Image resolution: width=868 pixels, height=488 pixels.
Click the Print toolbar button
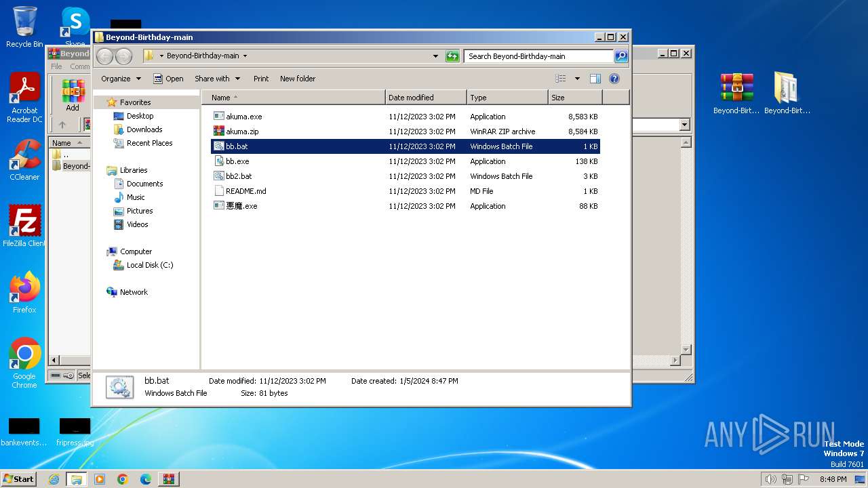[x=261, y=79]
